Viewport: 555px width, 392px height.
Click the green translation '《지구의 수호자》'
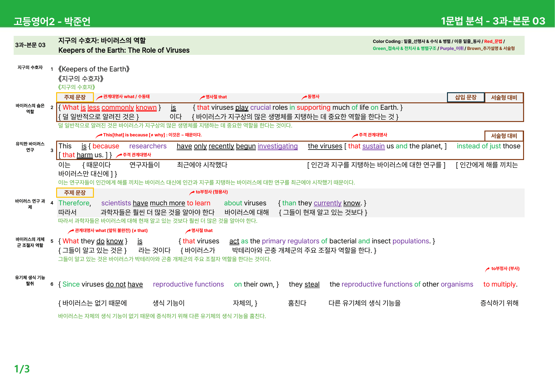(x=77, y=87)
